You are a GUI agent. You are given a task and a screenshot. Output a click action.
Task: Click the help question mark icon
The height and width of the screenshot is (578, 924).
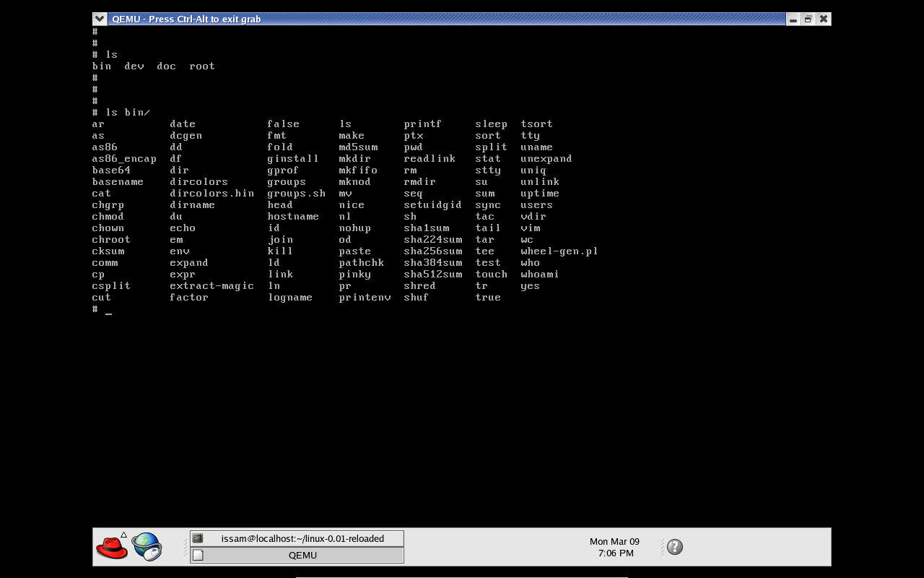coord(675,547)
